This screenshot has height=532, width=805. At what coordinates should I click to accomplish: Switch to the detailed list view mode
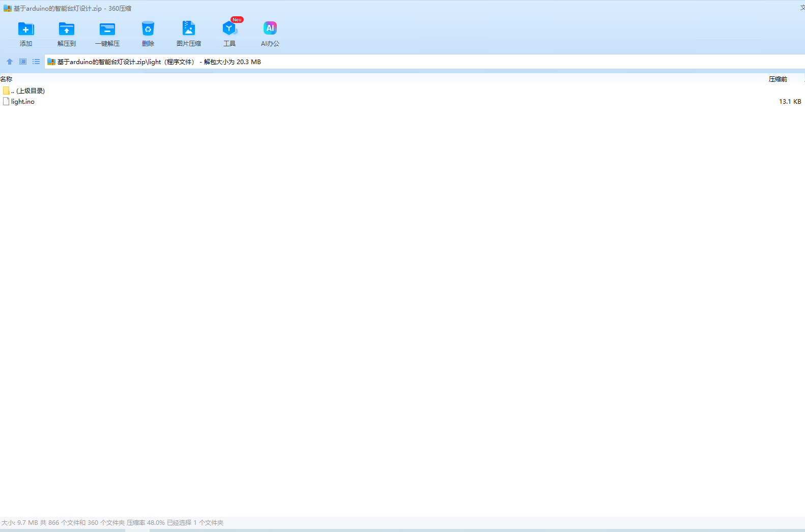click(x=36, y=62)
